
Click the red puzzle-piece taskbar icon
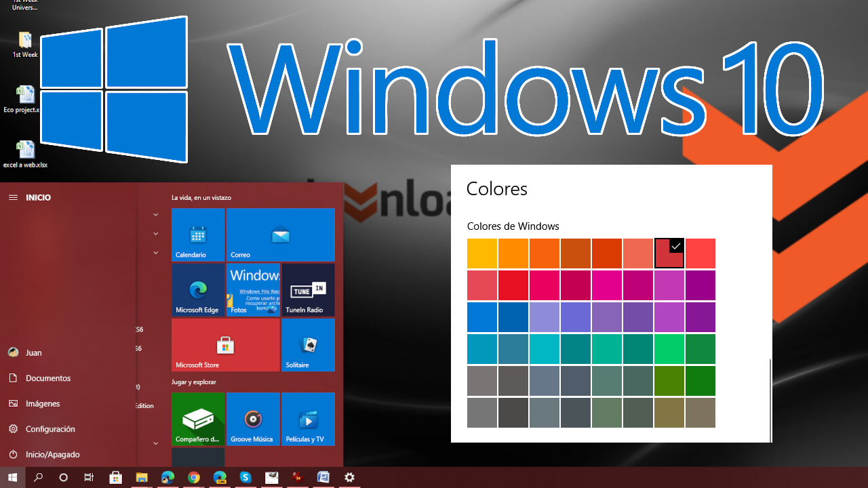click(297, 477)
